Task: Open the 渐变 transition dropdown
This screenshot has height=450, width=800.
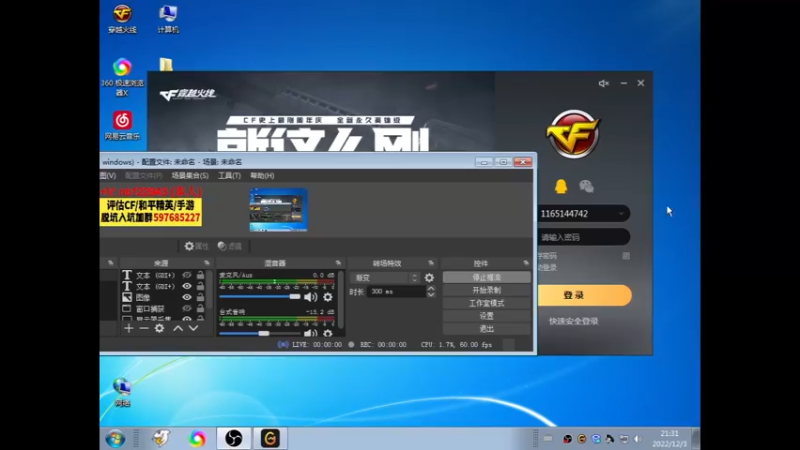Action: (385, 278)
